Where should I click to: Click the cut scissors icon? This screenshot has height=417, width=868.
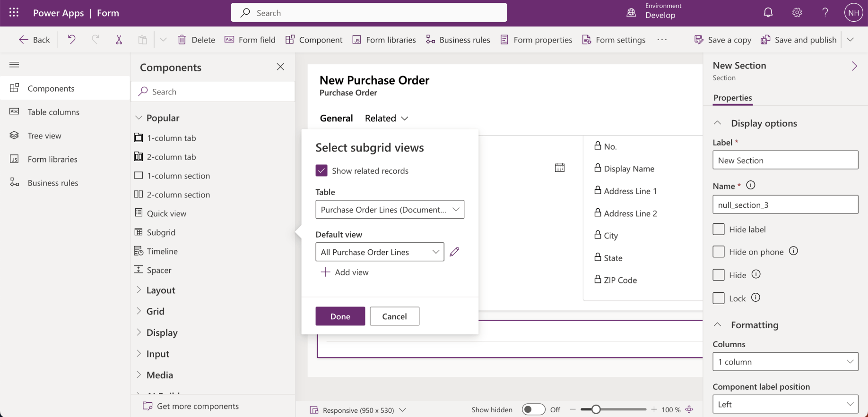click(x=119, y=40)
